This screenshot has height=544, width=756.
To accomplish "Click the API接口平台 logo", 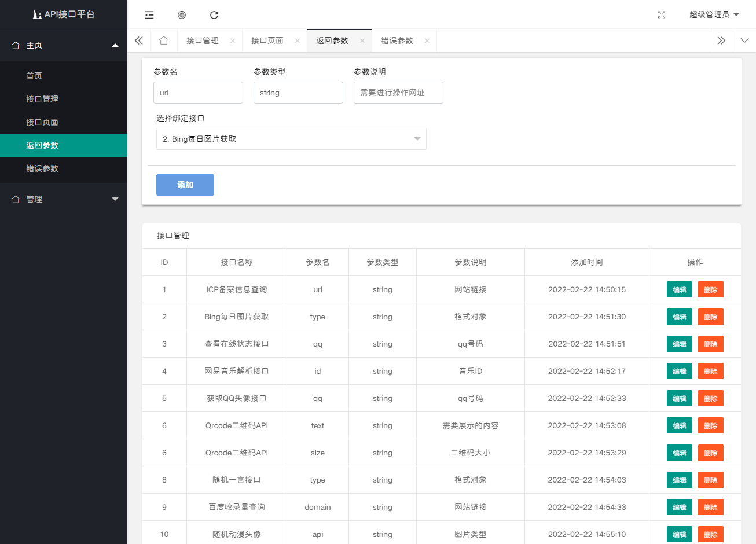I will [64, 14].
